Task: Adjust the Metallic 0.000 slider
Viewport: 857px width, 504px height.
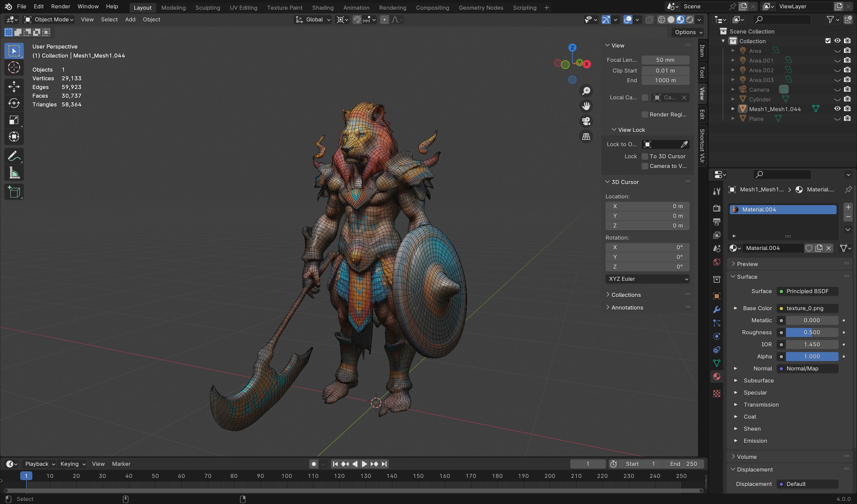Action: [x=812, y=320]
